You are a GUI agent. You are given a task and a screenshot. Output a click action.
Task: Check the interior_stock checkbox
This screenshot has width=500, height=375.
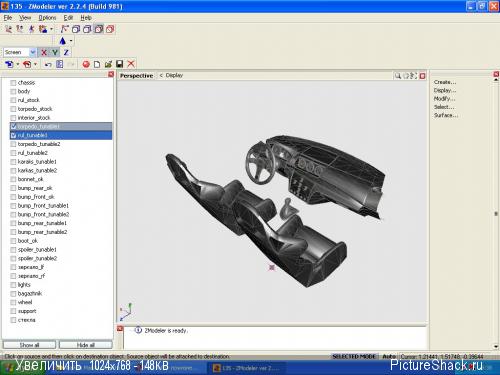tap(13, 118)
